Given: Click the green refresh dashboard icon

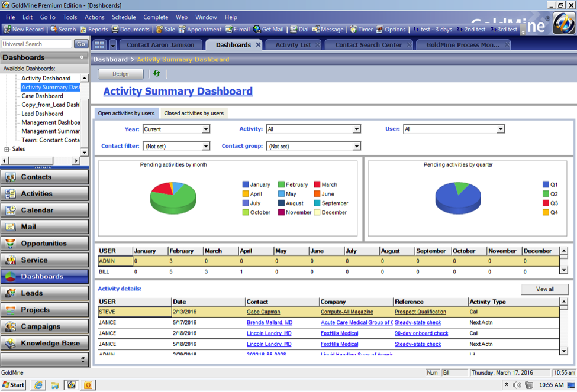Looking at the screenshot, I should pos(157,73).
